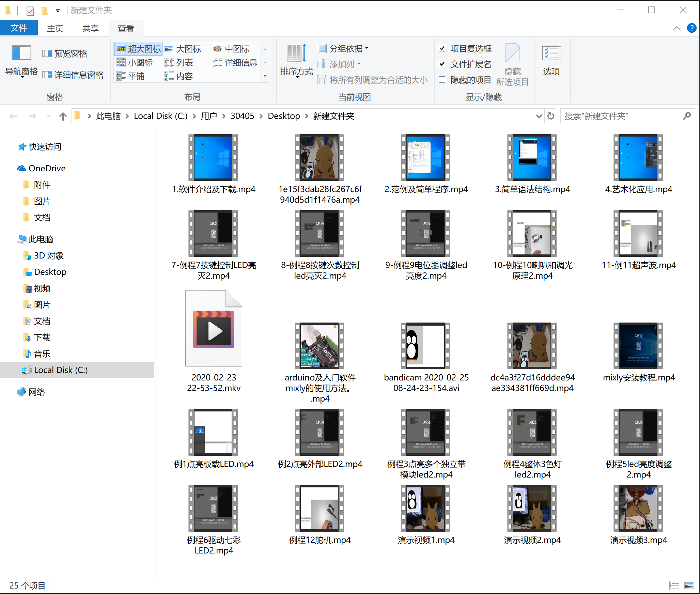Open the View tab
700x594 pixels.
126,29
